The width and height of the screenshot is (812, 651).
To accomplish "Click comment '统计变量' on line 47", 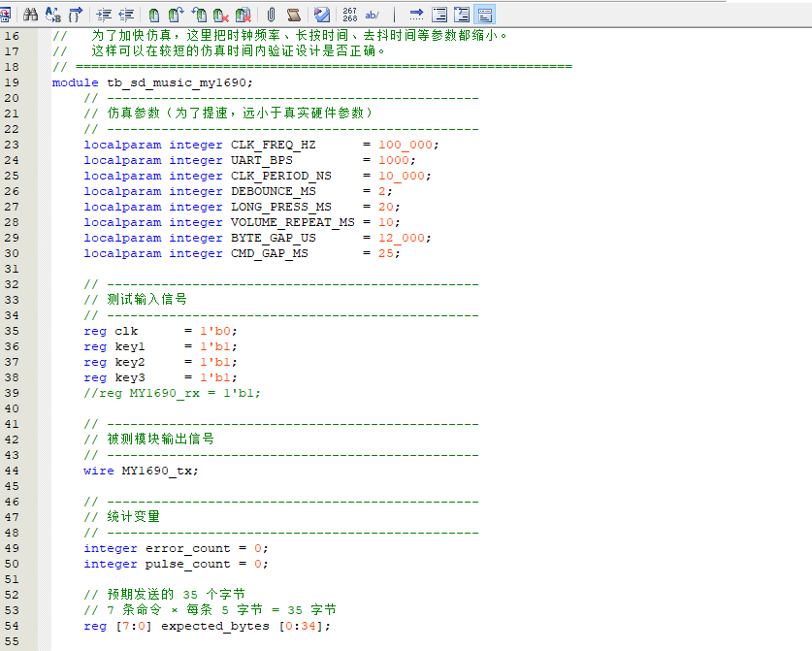I will click(134, 517).
